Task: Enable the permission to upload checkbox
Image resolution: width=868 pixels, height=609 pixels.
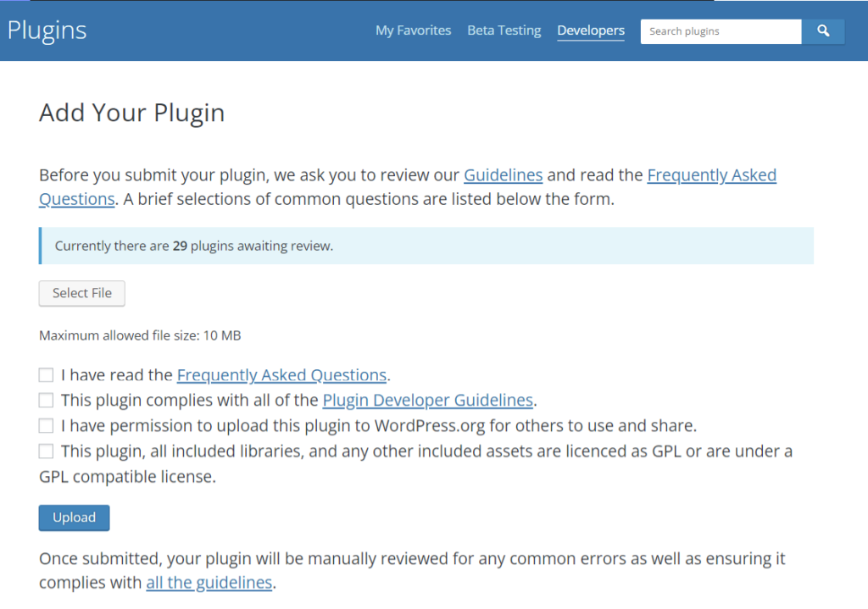Action: pyautogui.click(x=46, y=425)
